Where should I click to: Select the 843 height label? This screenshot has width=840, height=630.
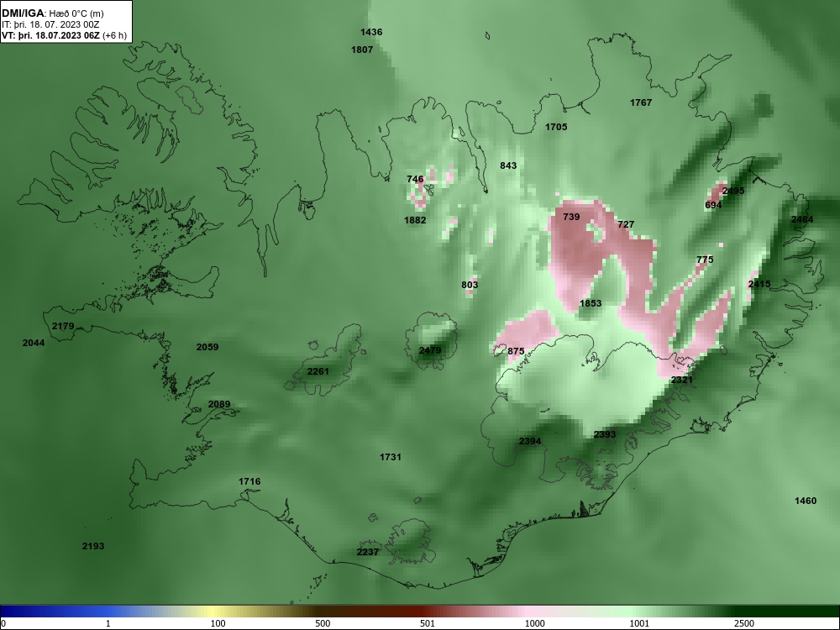508,165
